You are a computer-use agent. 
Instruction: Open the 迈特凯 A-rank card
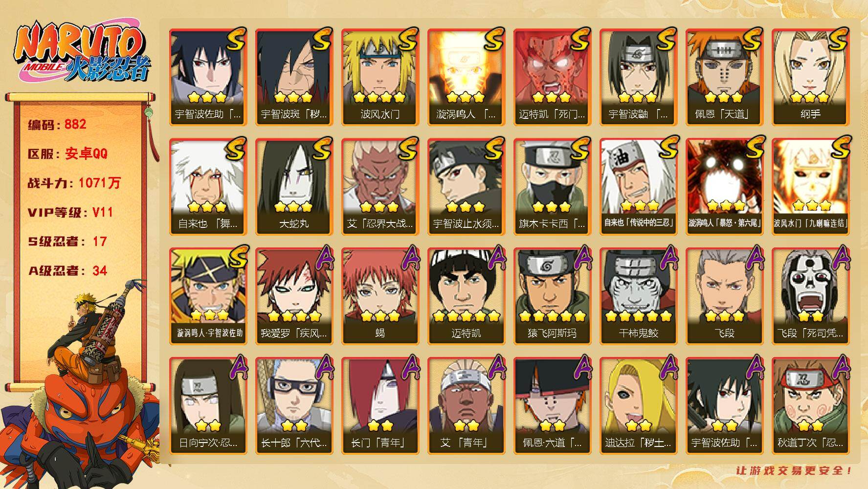[466, 296]
